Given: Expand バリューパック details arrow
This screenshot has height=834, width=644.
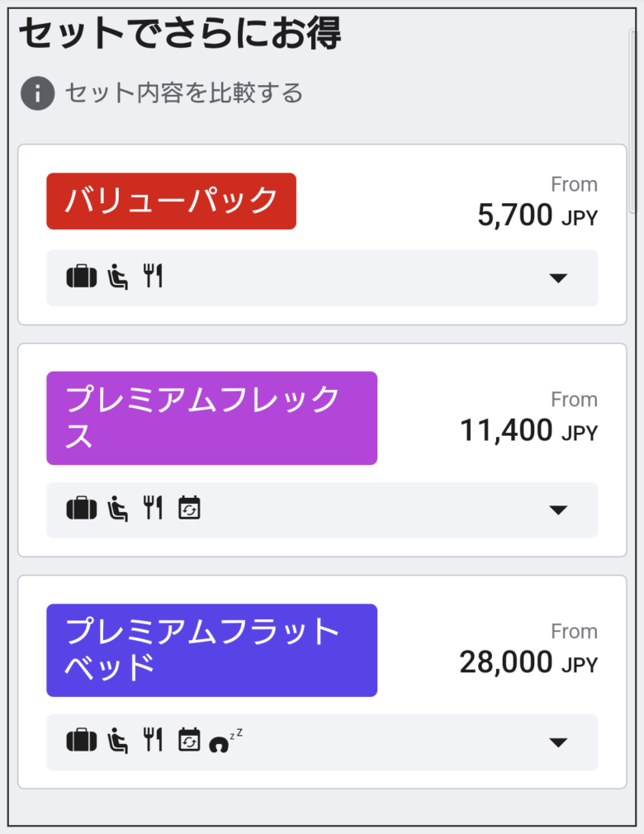Looking at the screenshot, I should 558,278.
